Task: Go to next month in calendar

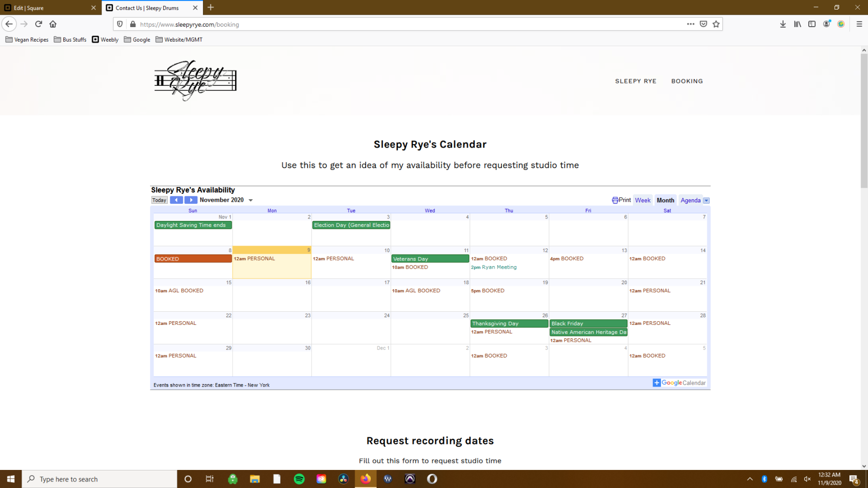Action: [191, 200]
